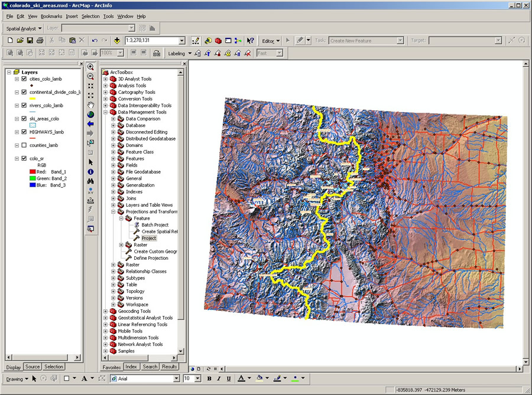The width and height of the screenshot is (532, 395).
Task: Open the File menu
Action: point(9,17)
